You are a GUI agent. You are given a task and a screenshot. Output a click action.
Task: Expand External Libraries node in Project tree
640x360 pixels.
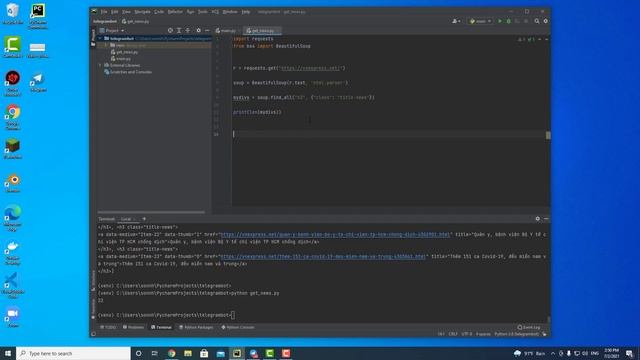coord(100,65)
